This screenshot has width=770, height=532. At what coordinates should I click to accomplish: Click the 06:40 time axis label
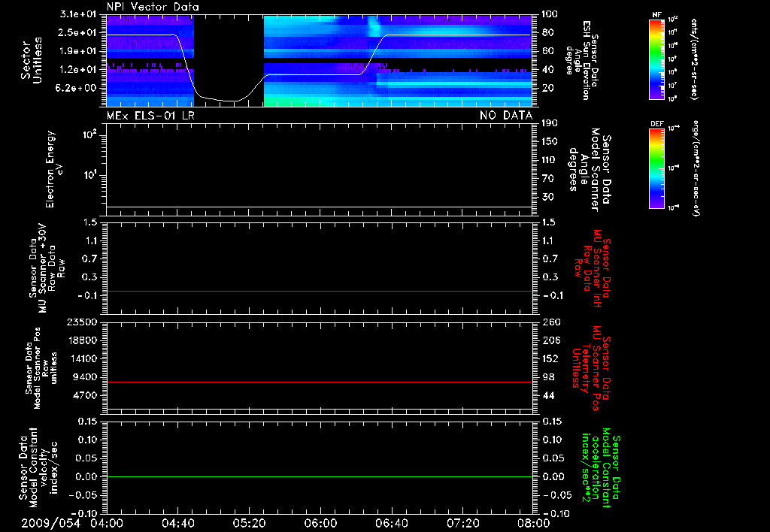(391, 523)
